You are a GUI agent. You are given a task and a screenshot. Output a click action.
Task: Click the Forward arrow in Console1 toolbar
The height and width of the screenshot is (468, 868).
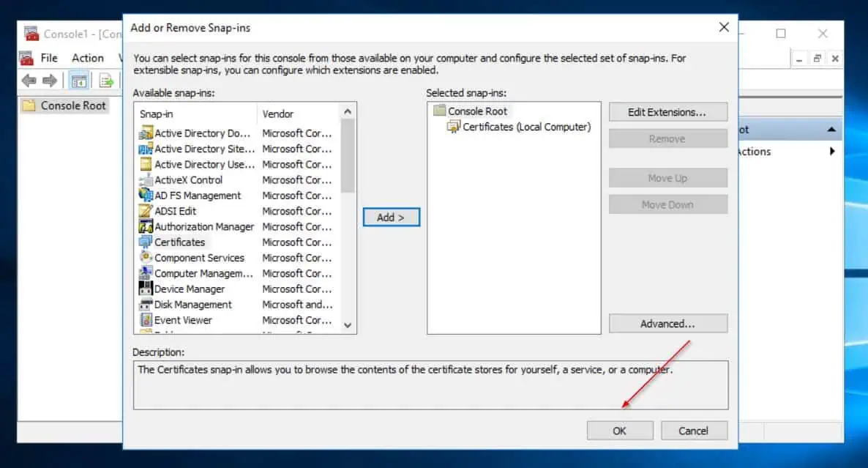(x=50, y=81)
